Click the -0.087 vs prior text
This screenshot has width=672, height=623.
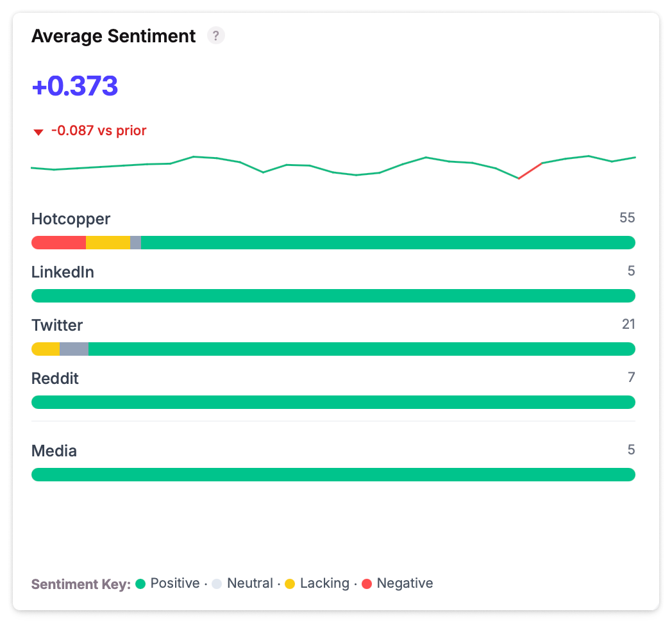(99, 131)
